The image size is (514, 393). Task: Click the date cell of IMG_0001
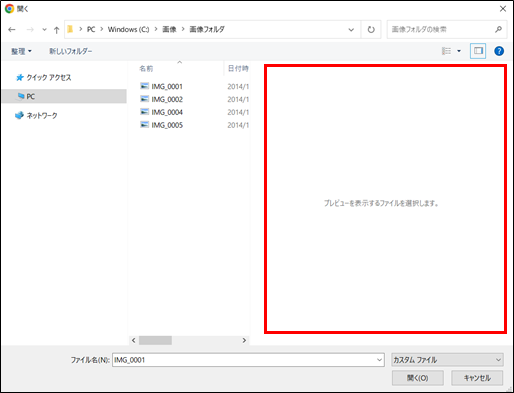pos(238,87)
